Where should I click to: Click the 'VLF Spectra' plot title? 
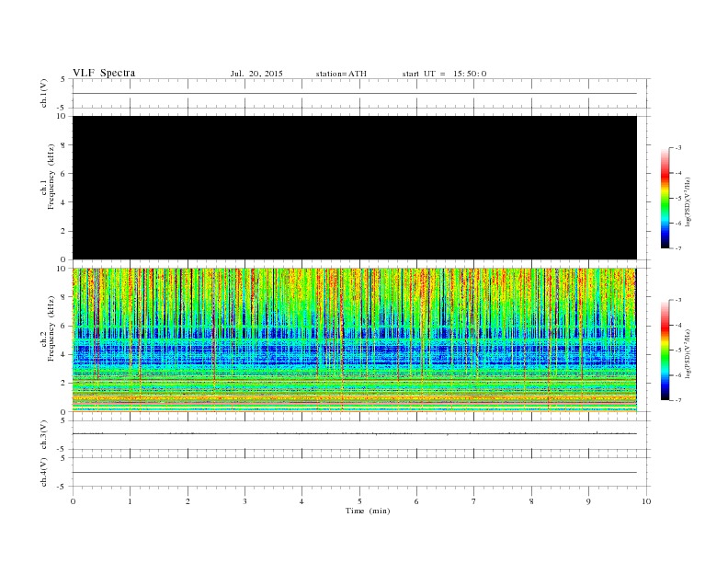tap(104, 73)
